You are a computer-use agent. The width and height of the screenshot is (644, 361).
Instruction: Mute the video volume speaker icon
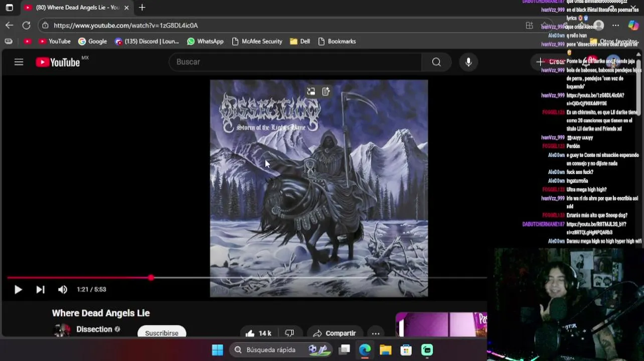point(62,289)
